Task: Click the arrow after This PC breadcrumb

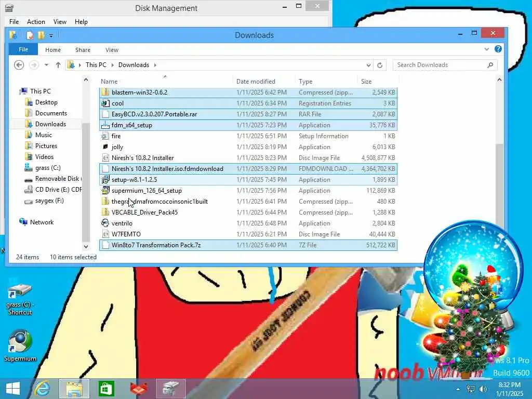Action: [x=112, y=65]
